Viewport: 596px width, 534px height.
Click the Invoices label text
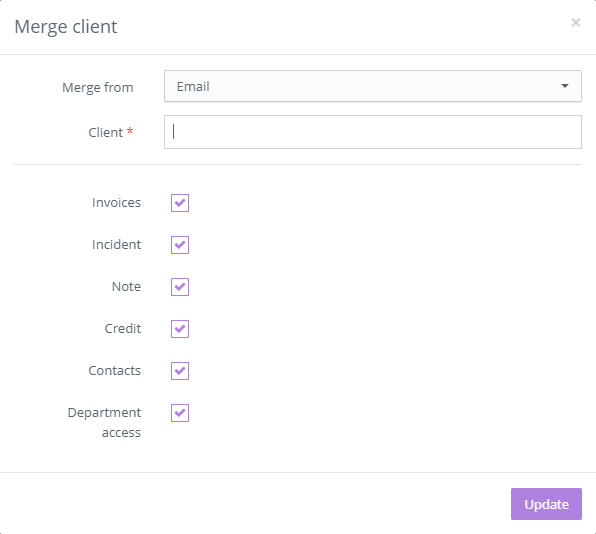116,203
